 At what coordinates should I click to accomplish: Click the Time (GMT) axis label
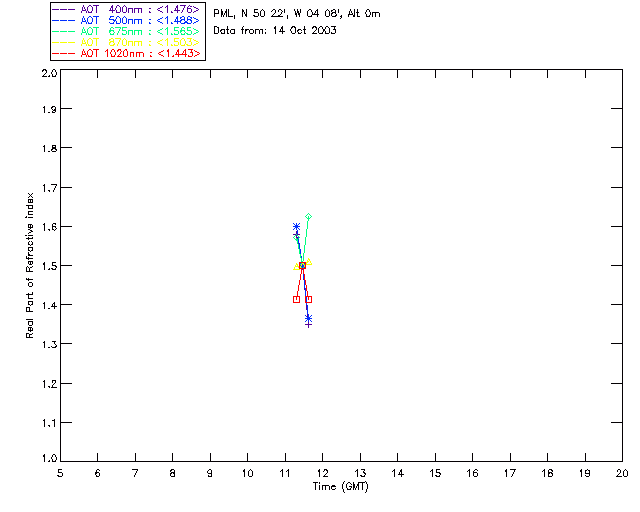(x=340, y=487)
